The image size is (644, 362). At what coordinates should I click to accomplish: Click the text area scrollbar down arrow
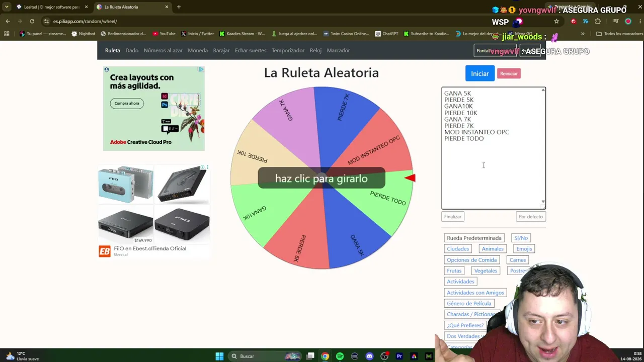click(x=543, y=202)
